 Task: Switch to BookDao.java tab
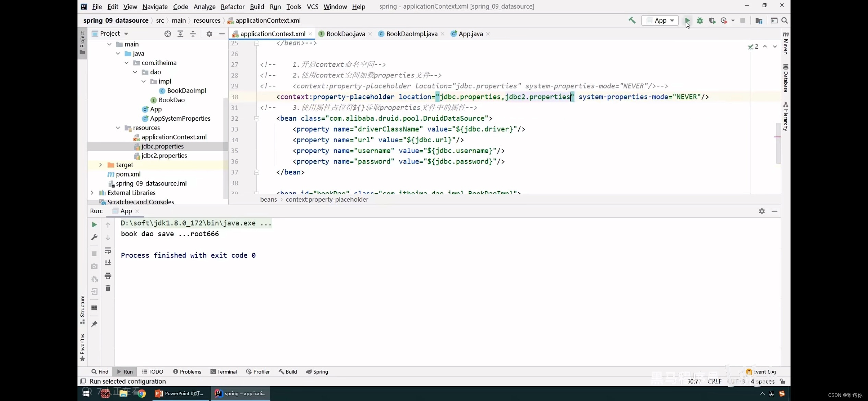click(345, 34)
